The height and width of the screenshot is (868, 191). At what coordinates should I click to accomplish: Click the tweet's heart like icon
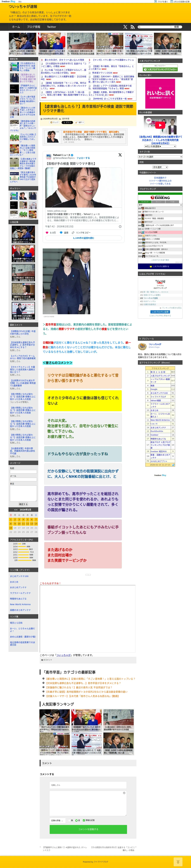pos(47,233)
